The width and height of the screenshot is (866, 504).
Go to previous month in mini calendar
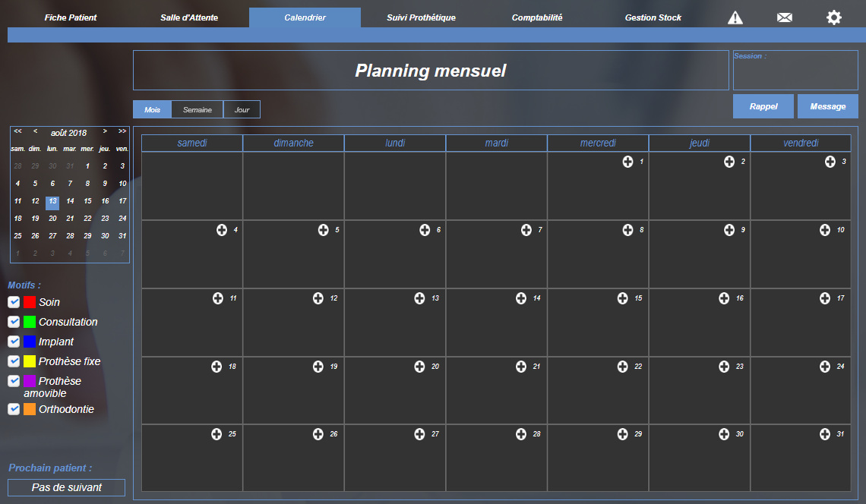35,132
